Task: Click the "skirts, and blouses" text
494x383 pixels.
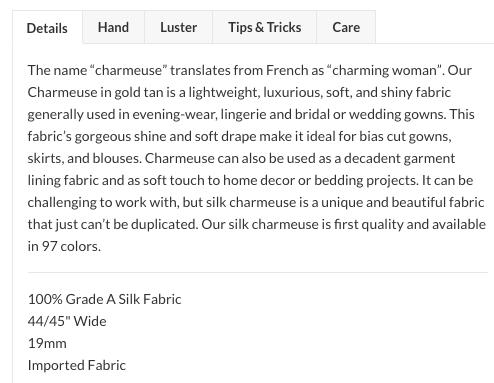Action: [x=84, y=158]
